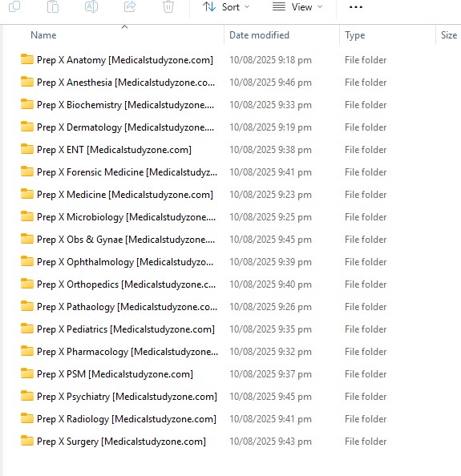Click the 'Prep X Anatomy [Medicalstudyzone.com]' name
Viewport: 461px width, 476px height.
click(125, 60)
